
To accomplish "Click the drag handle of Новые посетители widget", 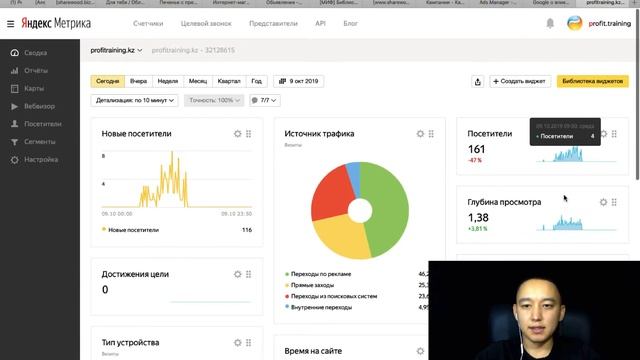I will click(249, 134).
